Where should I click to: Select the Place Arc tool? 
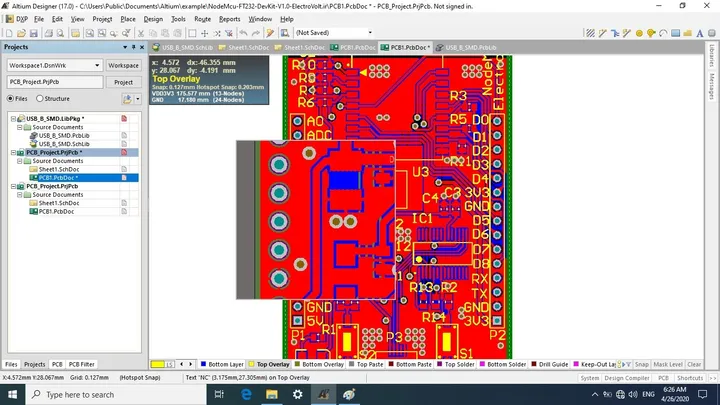663,33
